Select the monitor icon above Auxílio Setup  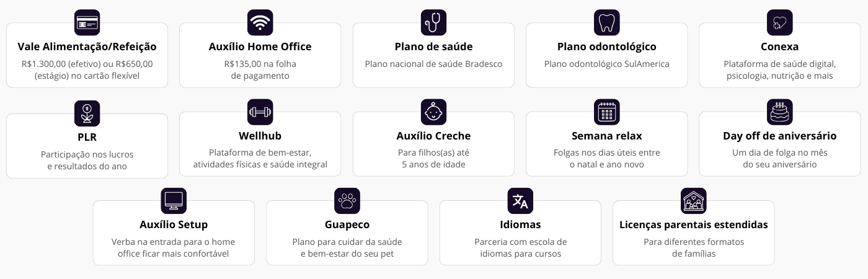click(174, 201)
